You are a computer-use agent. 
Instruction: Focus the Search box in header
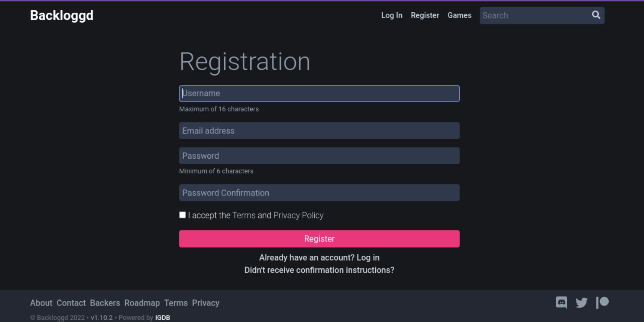(535, 15)
